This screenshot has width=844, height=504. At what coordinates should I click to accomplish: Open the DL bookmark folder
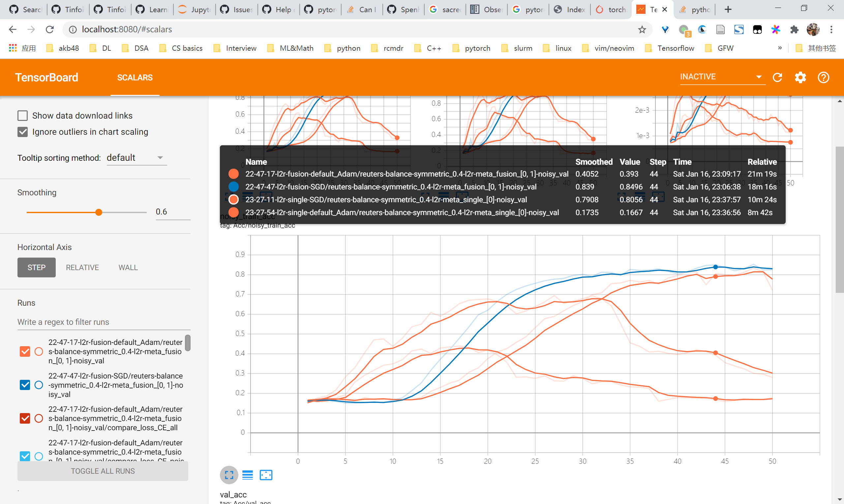pos(100,48)
